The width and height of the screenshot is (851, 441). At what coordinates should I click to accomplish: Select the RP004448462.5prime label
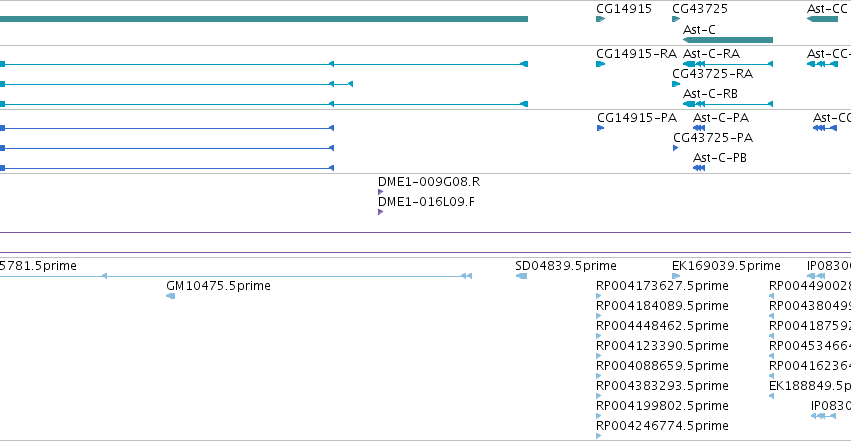coord(662,325)
